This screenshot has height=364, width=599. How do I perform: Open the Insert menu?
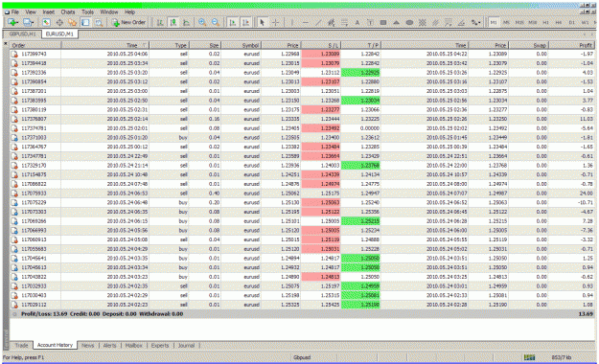49,12
